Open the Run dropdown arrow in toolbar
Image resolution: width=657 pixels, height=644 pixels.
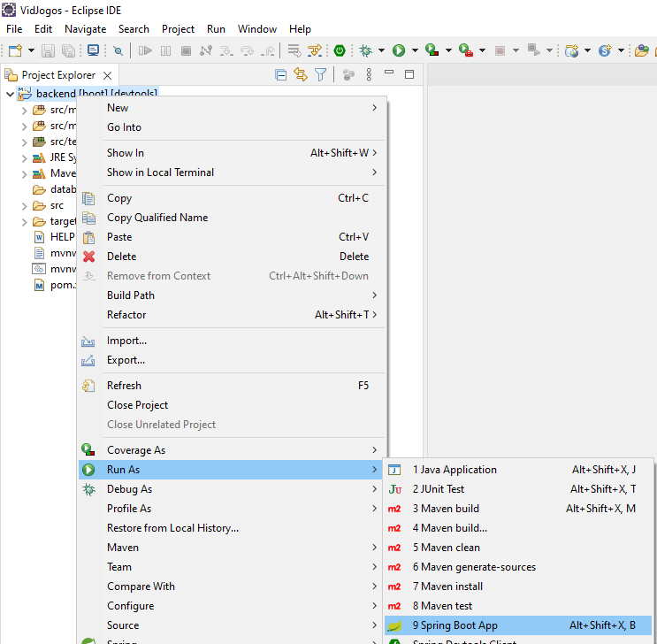click(x=415, y=50)
